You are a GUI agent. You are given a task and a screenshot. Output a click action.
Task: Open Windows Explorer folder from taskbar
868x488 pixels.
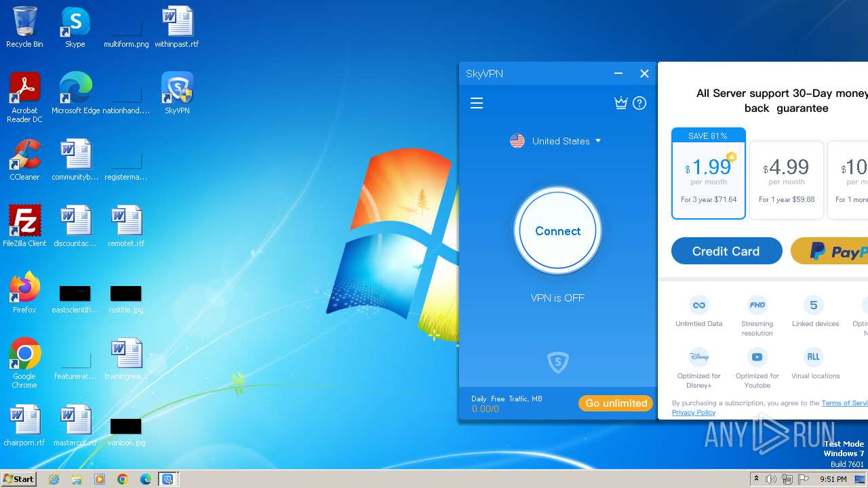[77, 479]
